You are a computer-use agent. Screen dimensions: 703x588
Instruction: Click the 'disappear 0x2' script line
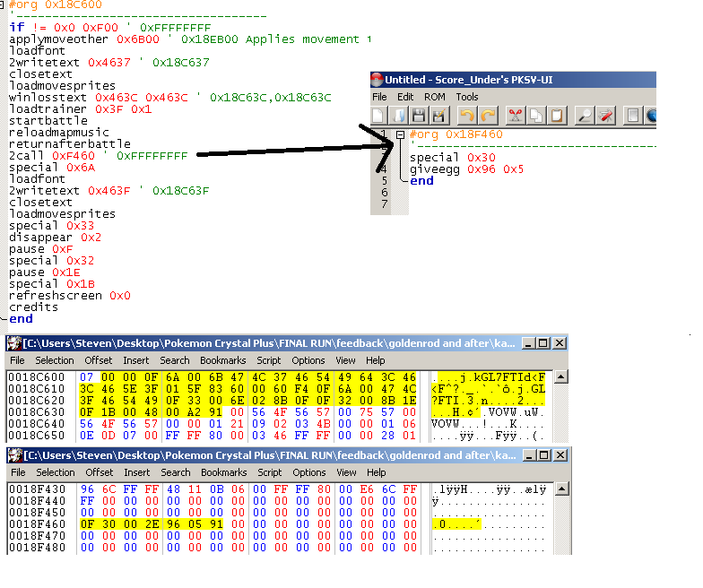[x=56, y=238]
